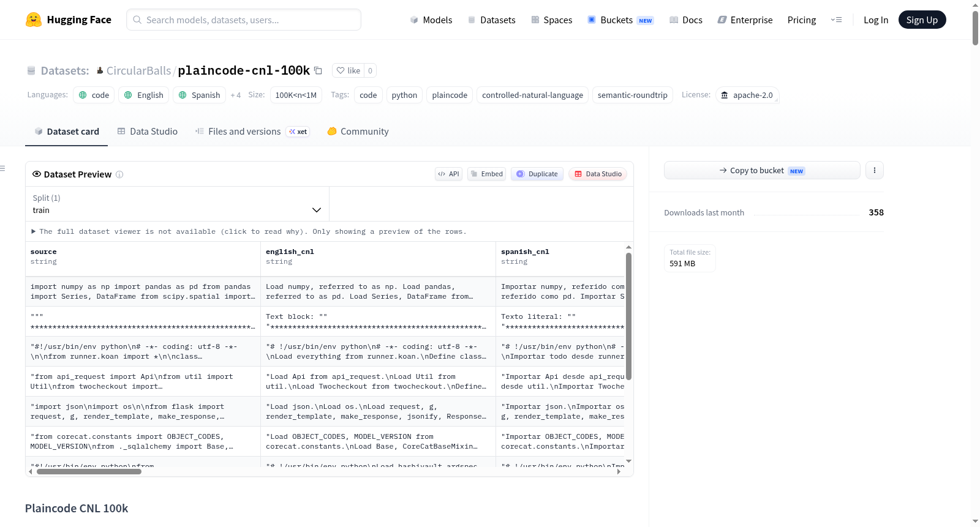The image size is (980, 527).
Task: Click the navigation overflow menu icon
Action: (x=836, y=20)
